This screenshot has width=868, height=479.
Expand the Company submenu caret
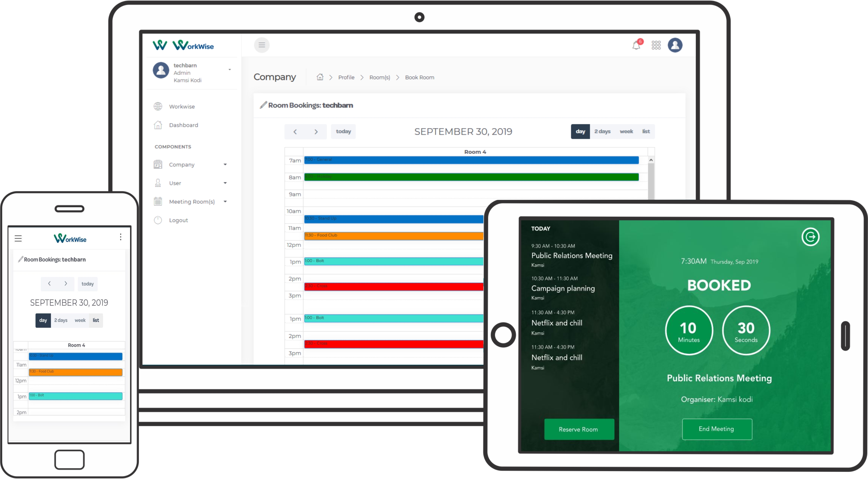225,165
